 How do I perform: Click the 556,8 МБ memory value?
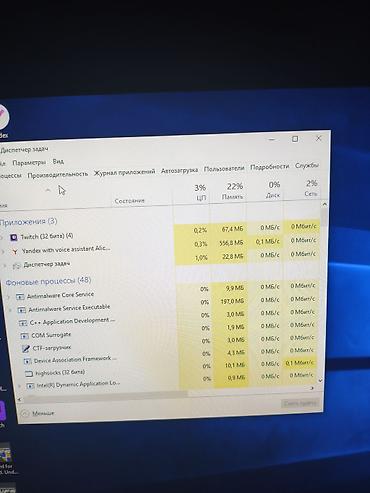pos(231,243)
